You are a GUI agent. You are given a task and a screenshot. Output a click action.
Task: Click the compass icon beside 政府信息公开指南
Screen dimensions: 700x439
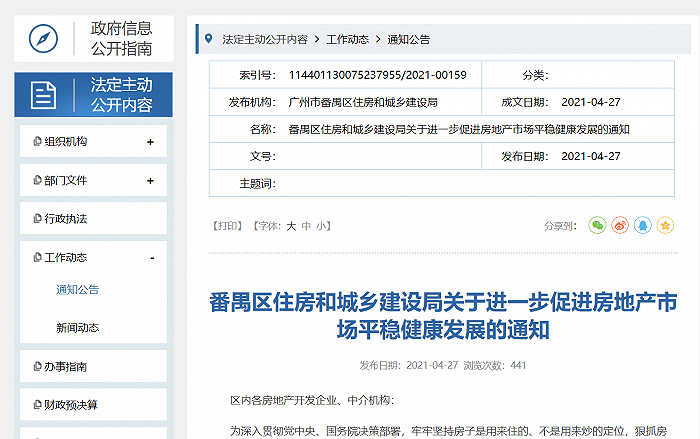43,38
